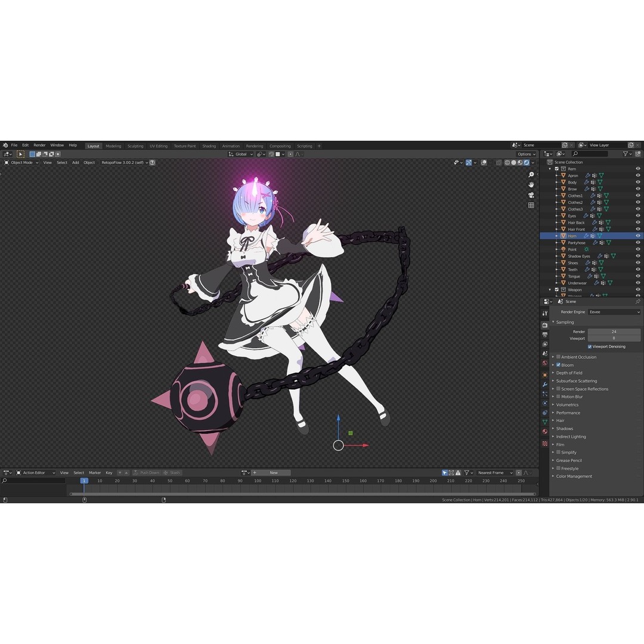Switch to the Sculpting workspace tab

click(135, 146)
